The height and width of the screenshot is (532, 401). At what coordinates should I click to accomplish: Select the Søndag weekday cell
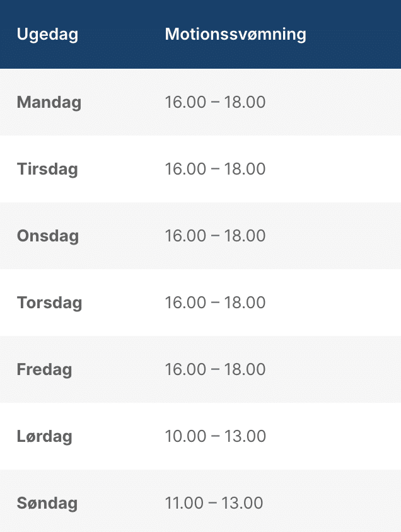(47, 503)
